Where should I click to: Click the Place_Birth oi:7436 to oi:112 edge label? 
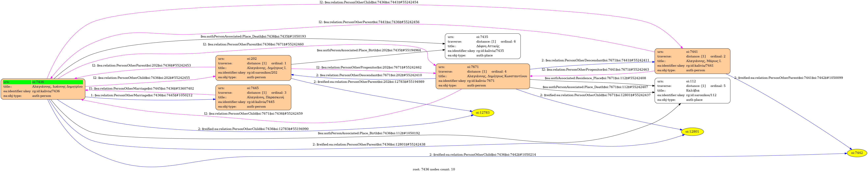[369, 133]
